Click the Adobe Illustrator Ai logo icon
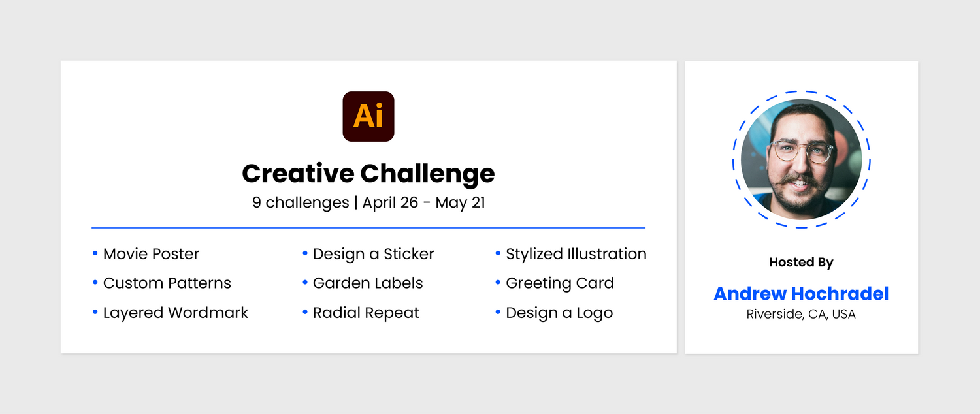The height and width of the screenshot is (414, 980). pyautogui.click(x=368, y=116)
